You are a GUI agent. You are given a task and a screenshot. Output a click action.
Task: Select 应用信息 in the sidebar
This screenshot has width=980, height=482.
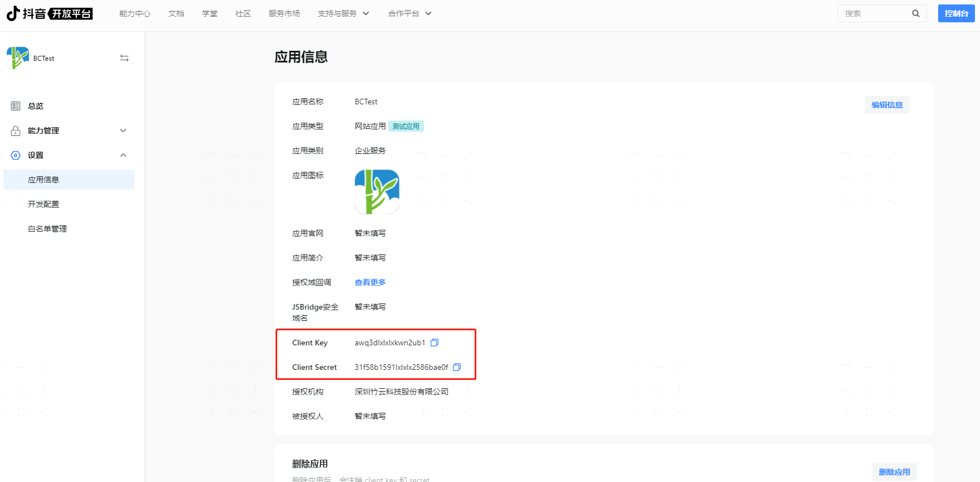(x=69, y=180)
